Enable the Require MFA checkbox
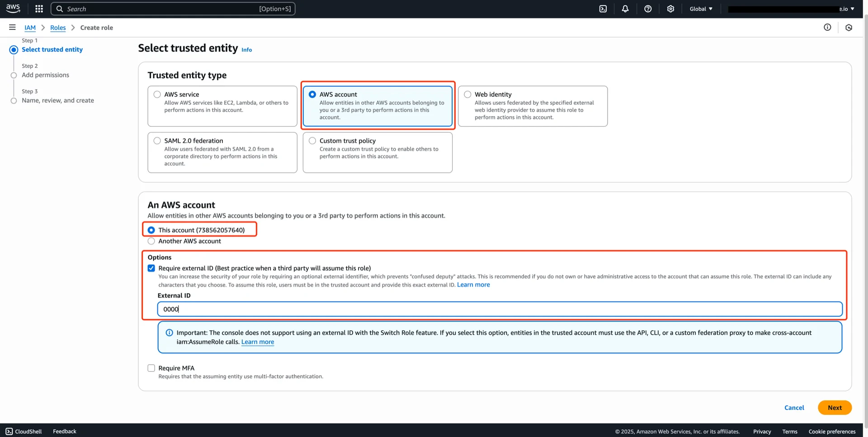The width and height of the screenshot is (868, 437). tap(151, 368)
